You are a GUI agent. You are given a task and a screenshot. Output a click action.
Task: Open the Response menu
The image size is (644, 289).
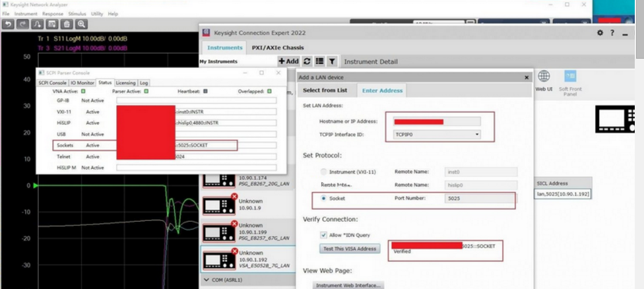53,14
